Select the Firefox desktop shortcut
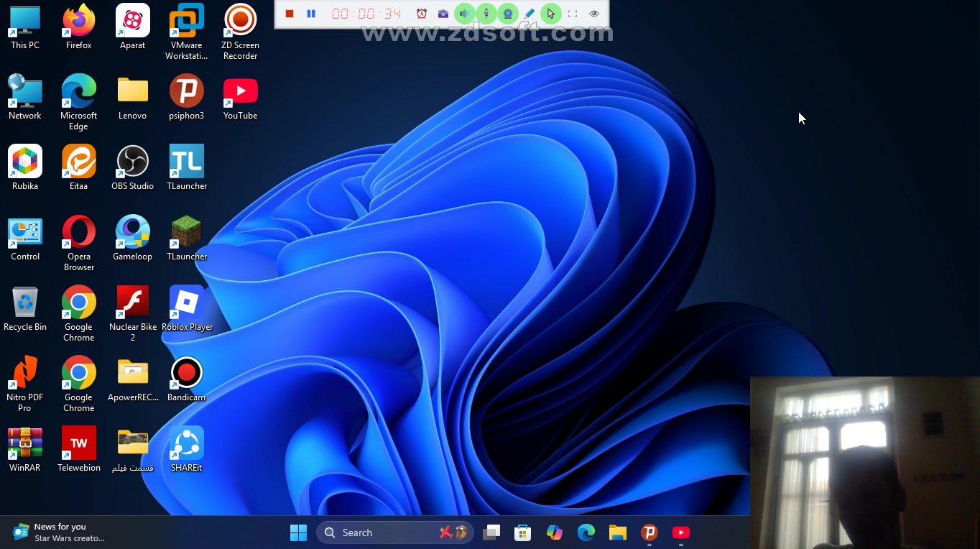Image resolution: width=980 pixels, height=549 pixels. 79,28
